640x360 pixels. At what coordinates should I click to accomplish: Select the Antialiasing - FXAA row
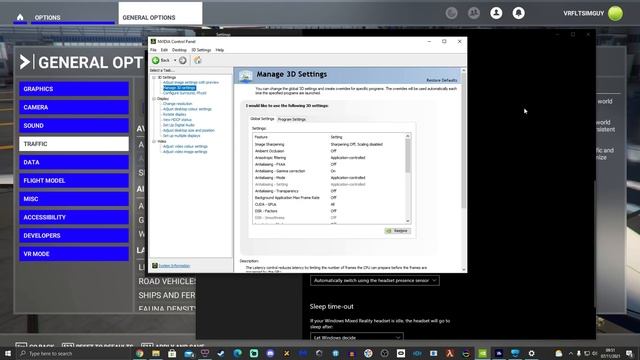point(329,164)
